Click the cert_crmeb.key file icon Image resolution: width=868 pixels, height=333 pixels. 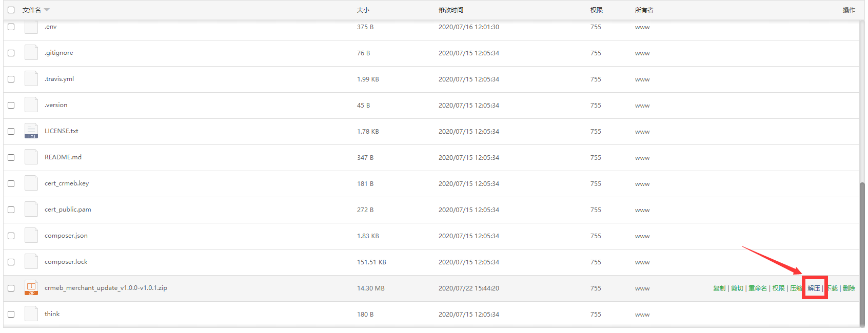coord(31,183)
